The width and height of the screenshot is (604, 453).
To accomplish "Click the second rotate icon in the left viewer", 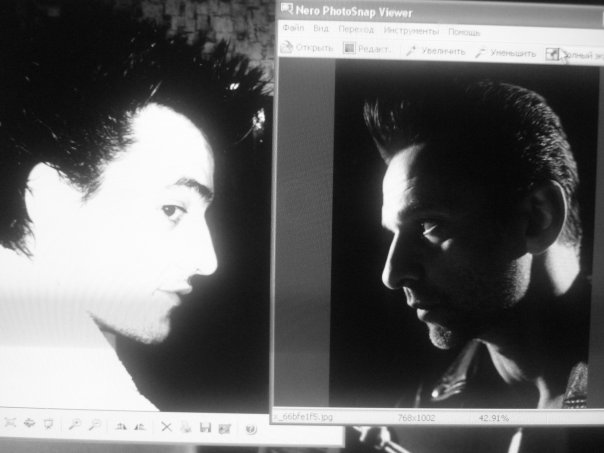I will [140, 426].
